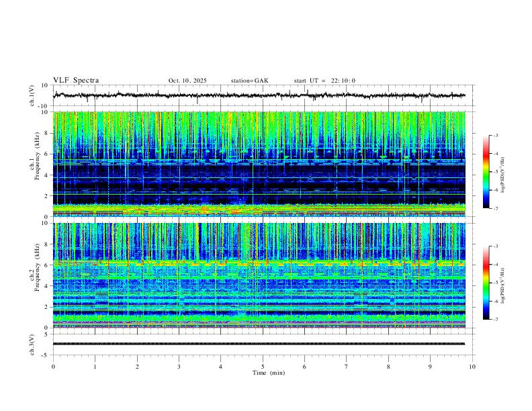Click the ch.3(V) black trace band
The image size is (532, 411).
259,344
